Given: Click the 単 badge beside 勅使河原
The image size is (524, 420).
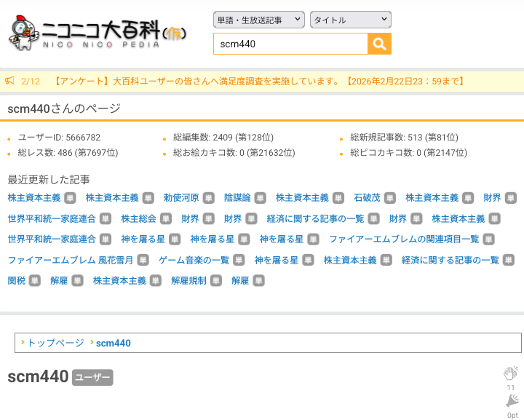Looking at the screenshot, I should pyautogui.click(x=208, y=198).
